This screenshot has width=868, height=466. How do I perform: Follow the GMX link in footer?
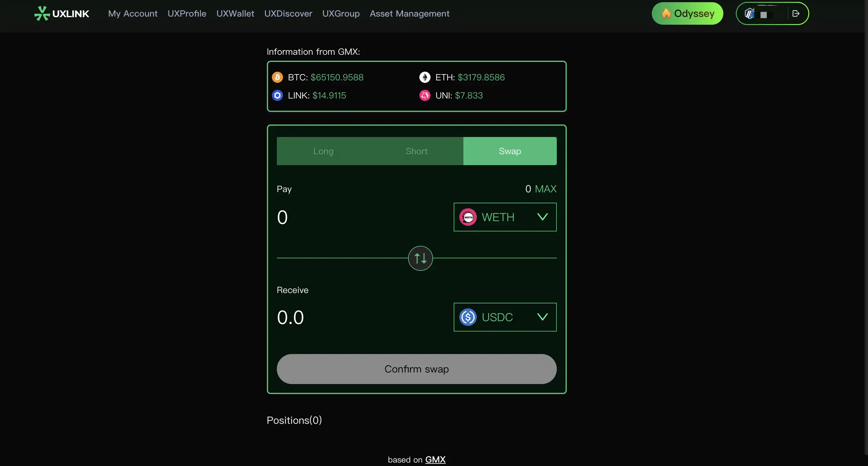tap(435, 460)
